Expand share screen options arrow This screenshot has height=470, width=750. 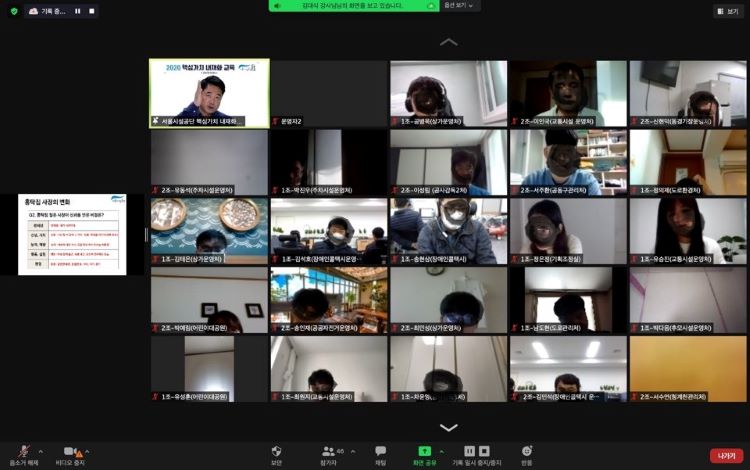click(x=441, y=449)
